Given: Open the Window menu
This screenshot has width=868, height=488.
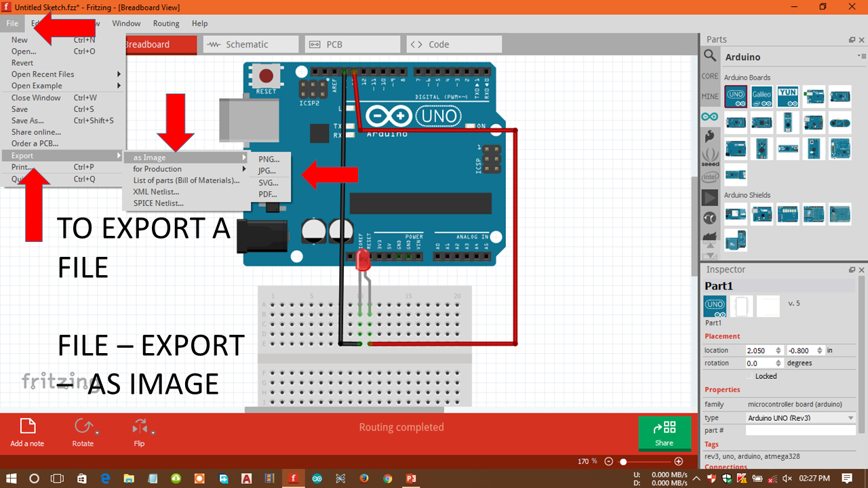Looking at the screenshot, I should coord(126,23).
